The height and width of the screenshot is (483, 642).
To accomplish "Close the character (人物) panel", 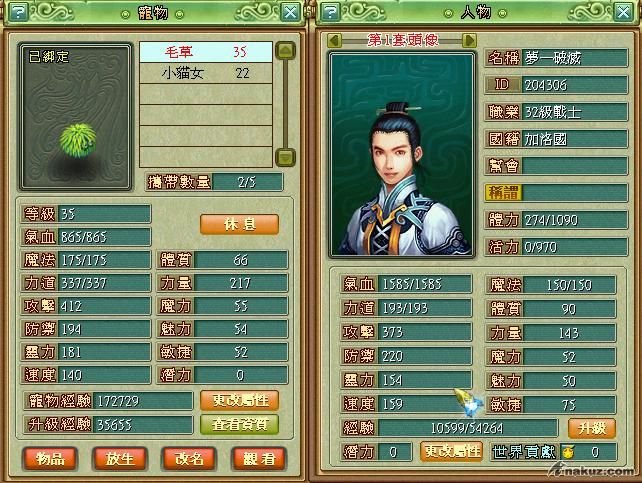I will [x=623, y=12].
